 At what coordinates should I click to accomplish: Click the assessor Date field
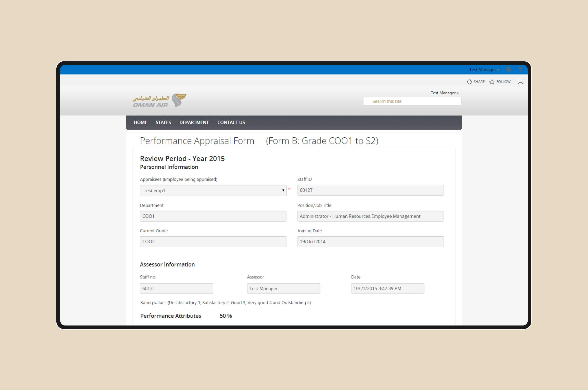pyautogui.click(x=387, y=288)
